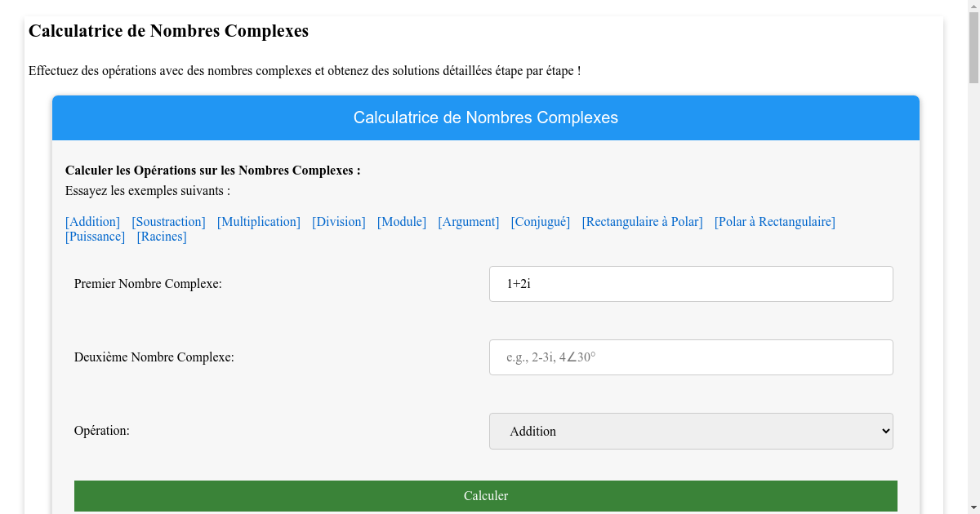
Task: Click inside the Premier Nombre Complexe field
Action: [x=691, y=283]
